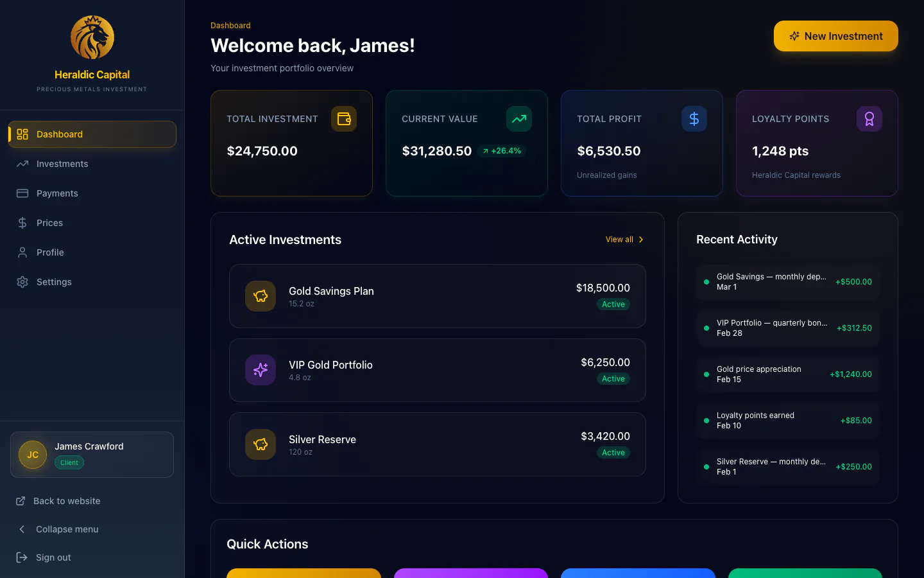
Task: Click the trending chart icon on Current Value card
Action: pos(518,119)
